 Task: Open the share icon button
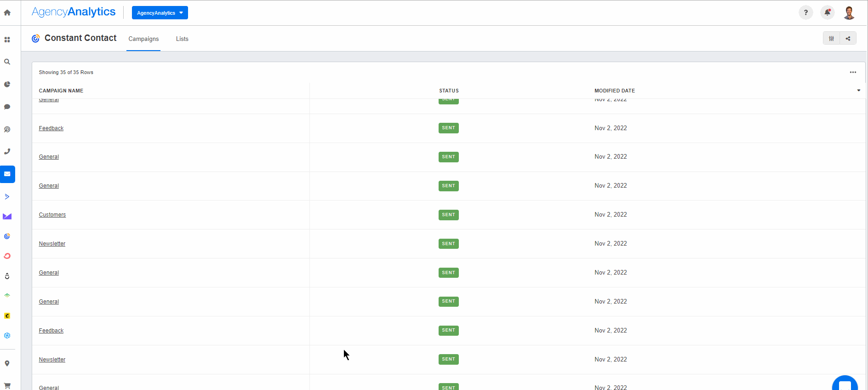(848, 39)
